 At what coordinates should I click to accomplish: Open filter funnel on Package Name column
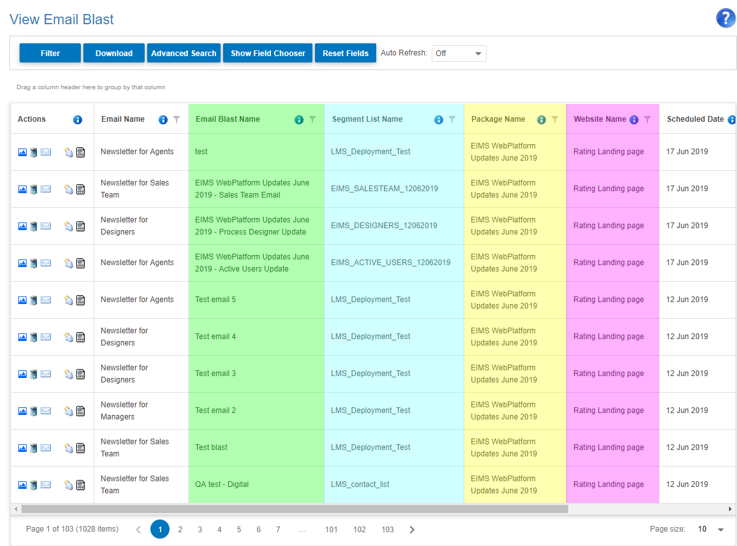click(555, 120)
